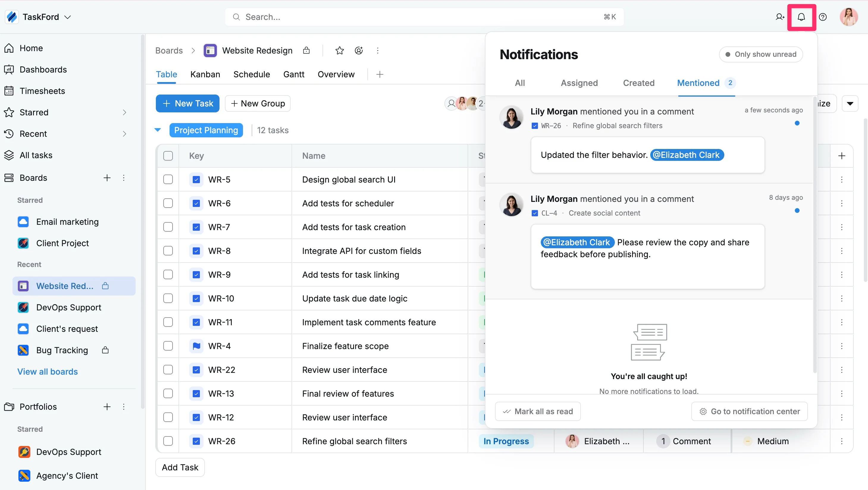Viewport: 868px width, 490px height.
Task: Open the board automation icon beside the star
Action: (x=358, y=51)
